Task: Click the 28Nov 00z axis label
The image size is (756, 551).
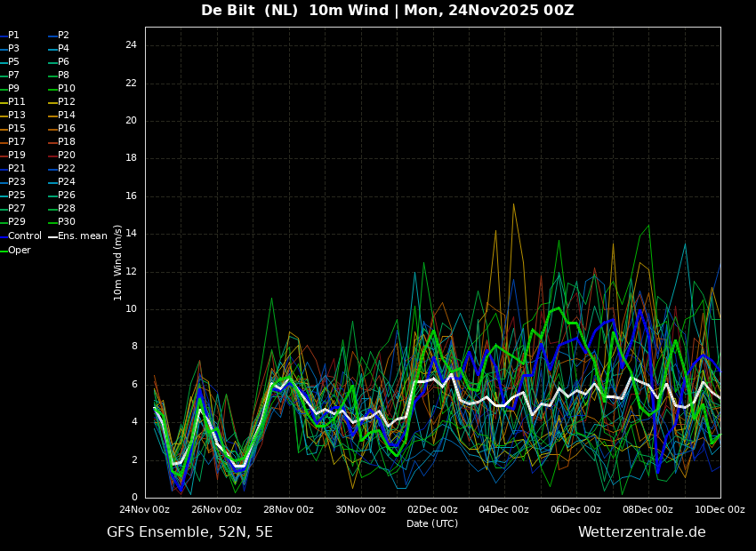Action: tap(288, 509)
